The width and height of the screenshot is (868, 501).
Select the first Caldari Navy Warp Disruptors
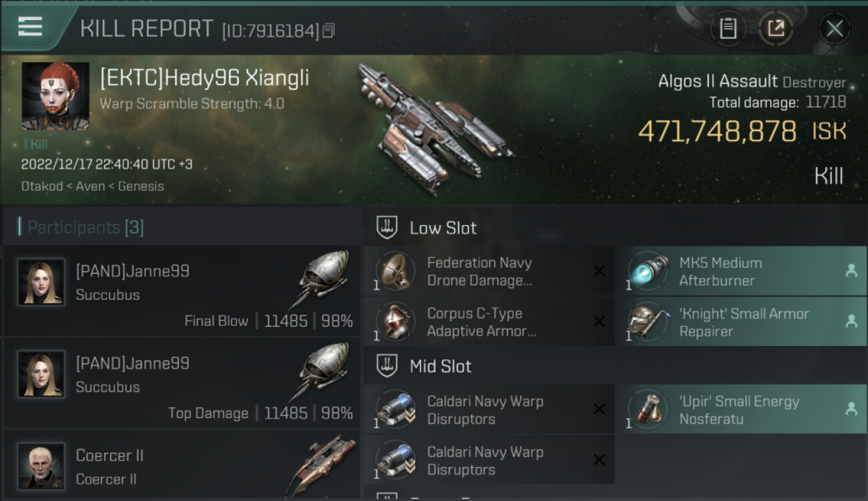[x=489, y=409]
